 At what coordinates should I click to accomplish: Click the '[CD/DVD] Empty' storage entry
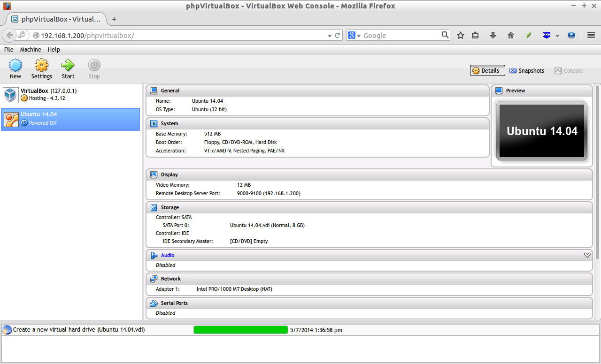point(249,241)
